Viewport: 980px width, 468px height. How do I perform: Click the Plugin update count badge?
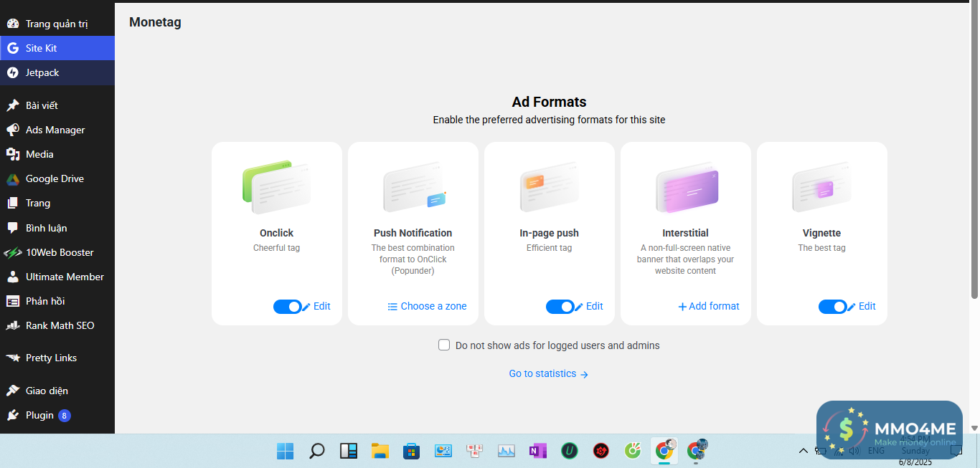point(65,416)
